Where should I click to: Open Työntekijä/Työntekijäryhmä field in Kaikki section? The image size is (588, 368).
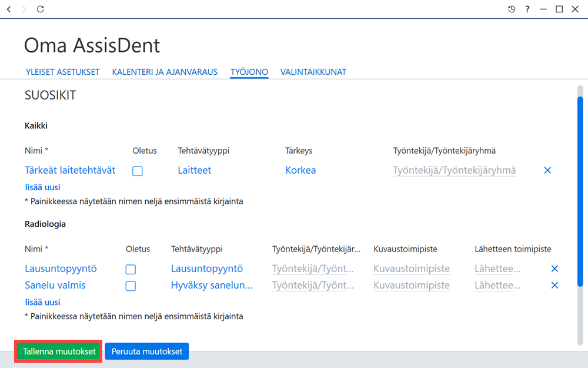click(454, 171)
